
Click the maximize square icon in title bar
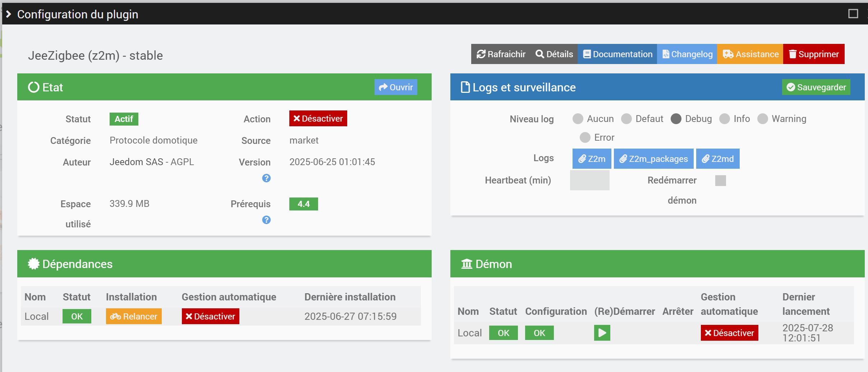853,14
